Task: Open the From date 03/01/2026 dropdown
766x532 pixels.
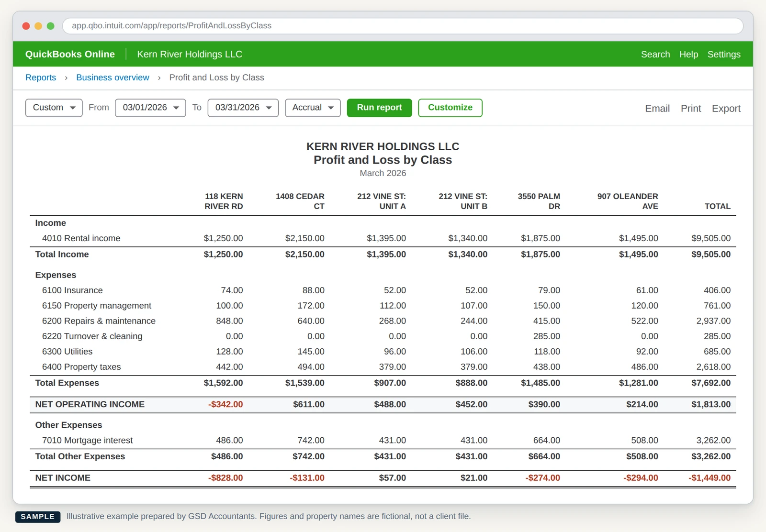Action: [x=150, y=108]
